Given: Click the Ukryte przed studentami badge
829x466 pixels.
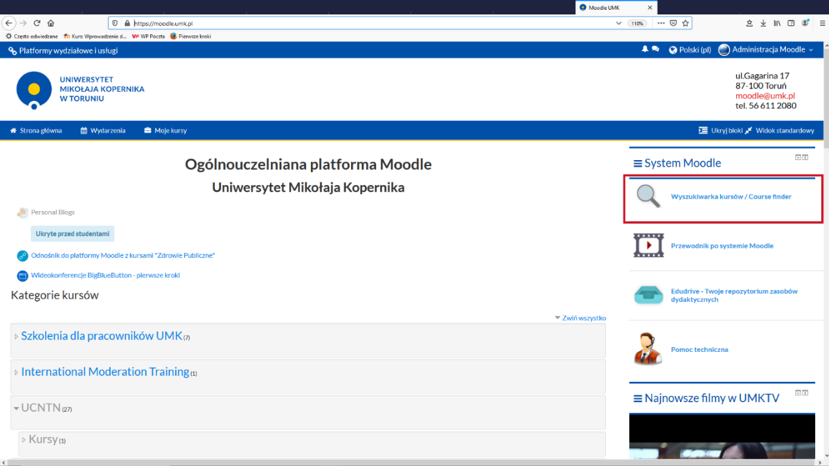Looking at the screenshot, I should pyautogui.click(x=72, y=234).
